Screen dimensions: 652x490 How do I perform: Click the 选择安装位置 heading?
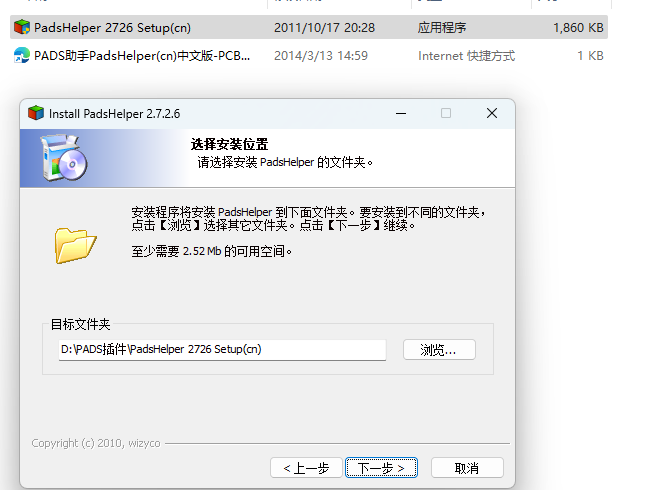click(230, 144)
